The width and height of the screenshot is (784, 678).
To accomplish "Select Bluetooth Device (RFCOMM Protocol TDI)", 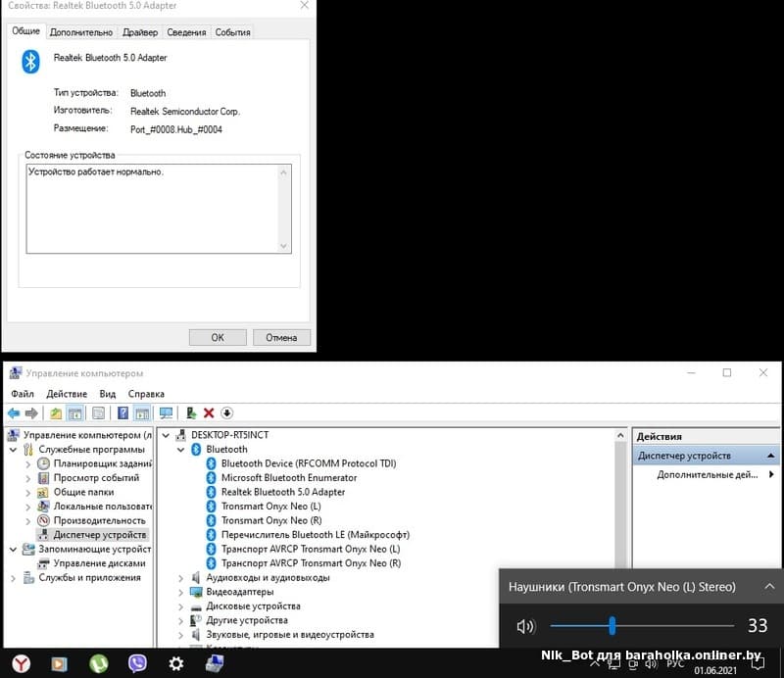I will tap(309, 463).
